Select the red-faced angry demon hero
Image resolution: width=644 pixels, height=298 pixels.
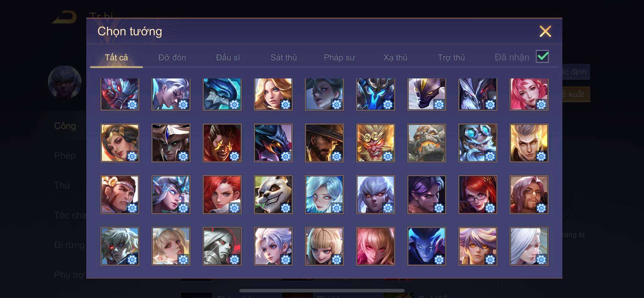(x=222, y=143)
